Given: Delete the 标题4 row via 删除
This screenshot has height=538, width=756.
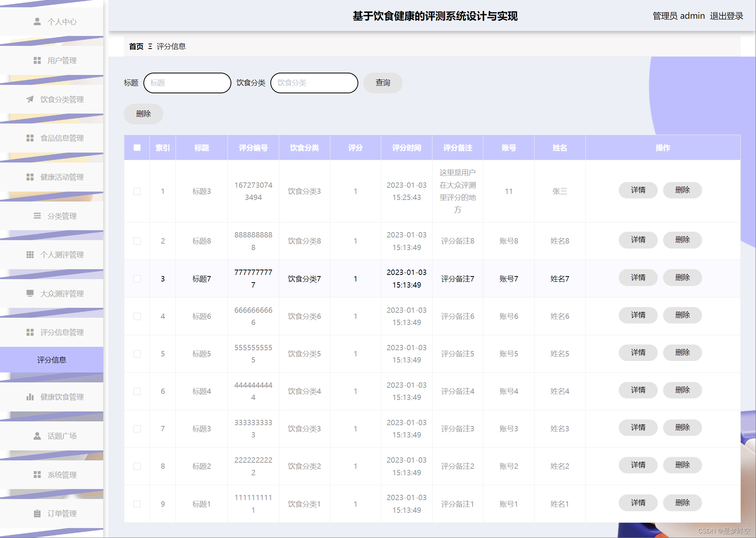Looking at the screenshot, I should coord(682,390).
